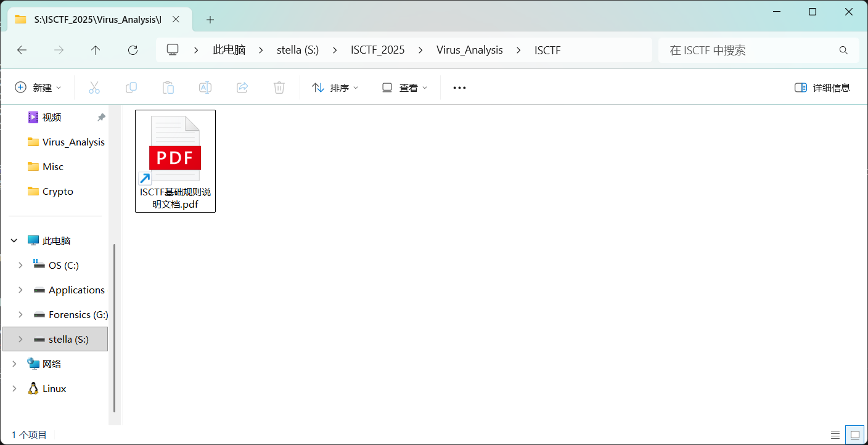Click the Paste icon in the toolbar
868x445 pixels.
(x=168, y=87)
